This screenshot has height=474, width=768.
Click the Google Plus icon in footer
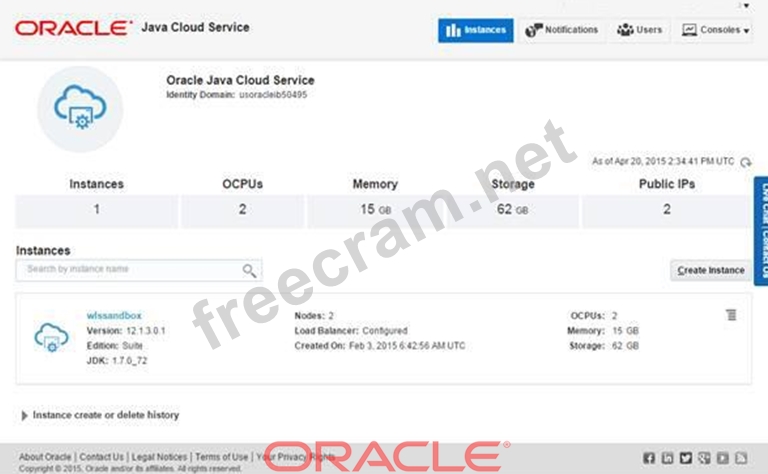[704, 458]
